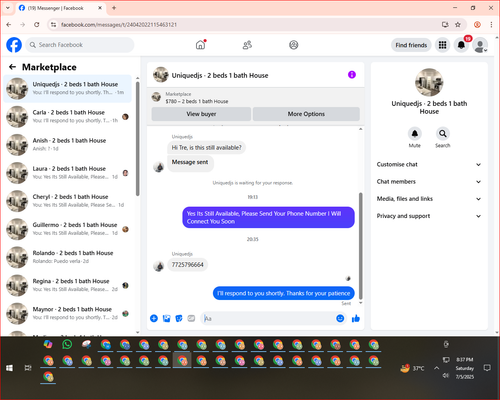This screenshot has height=400, width=500.
Task: Click the 'Message sent' bubble
Action: click(190, 163)
